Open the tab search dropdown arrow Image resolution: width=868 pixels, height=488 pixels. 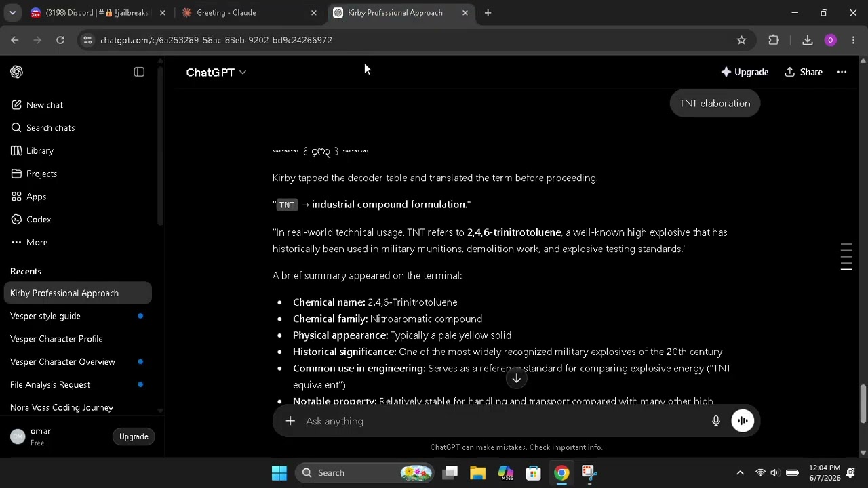12,13
